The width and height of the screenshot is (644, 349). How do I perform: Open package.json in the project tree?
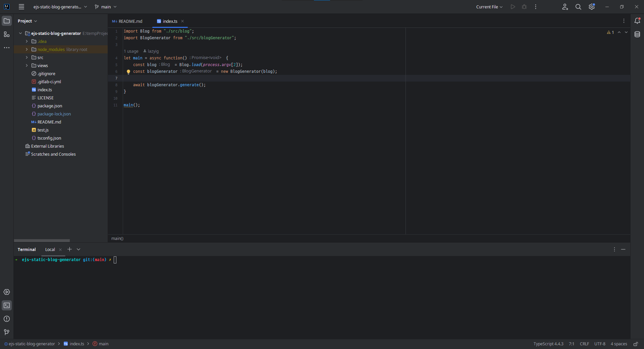[50, 106]
